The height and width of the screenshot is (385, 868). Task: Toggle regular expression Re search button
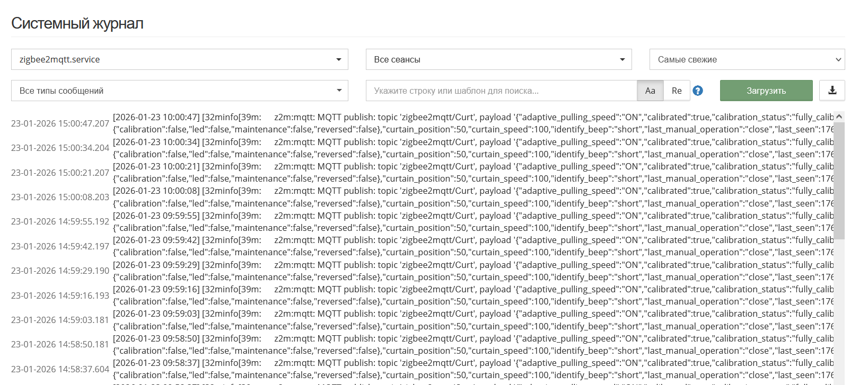tap(677, 91)
